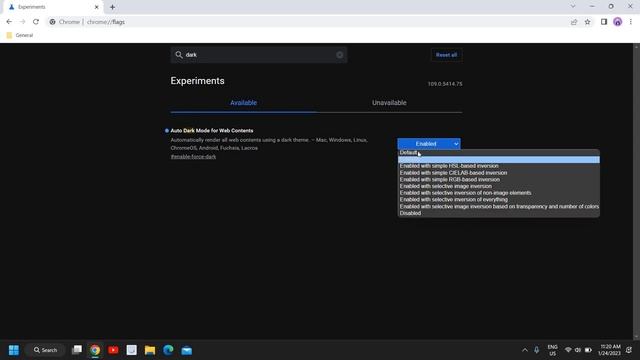Open Windows Start menu
This screenshot has width=640, height=360.
pos(13,350)
